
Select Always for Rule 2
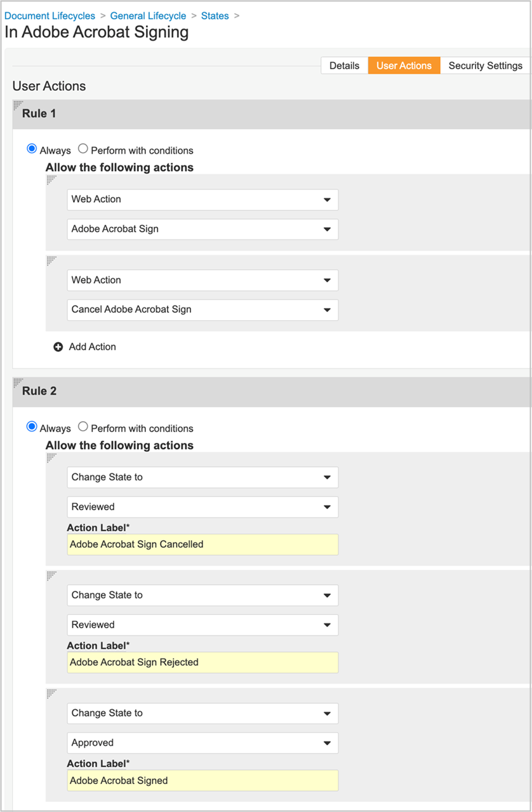tap(32, 426)
